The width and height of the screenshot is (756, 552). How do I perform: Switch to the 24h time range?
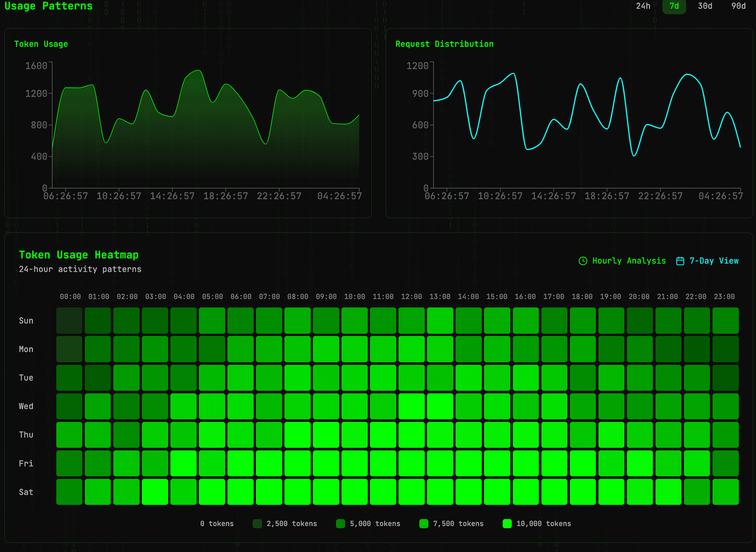[642, 6]
